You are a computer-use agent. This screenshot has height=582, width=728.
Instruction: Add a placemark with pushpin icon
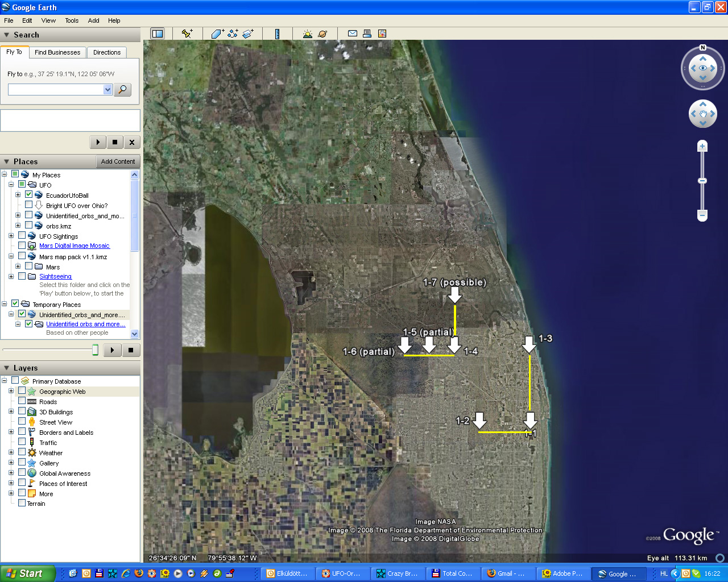[x=187, y=34]
